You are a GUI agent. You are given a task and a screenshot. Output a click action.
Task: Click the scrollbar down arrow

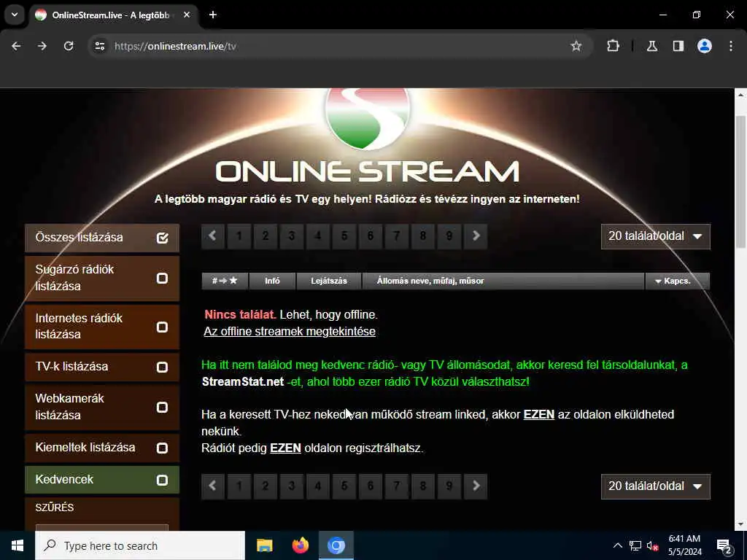tap(741, 525)
